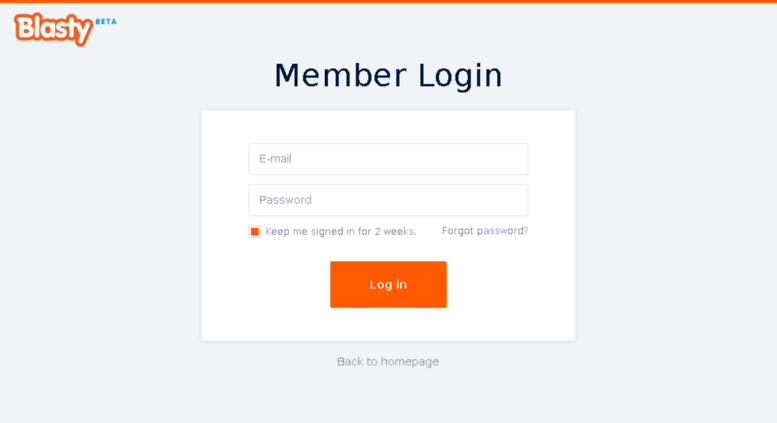This screenshot has height=423, width=777.
Task: Follow the 'Back to homepage' link
Action: [x=388, y=362]
